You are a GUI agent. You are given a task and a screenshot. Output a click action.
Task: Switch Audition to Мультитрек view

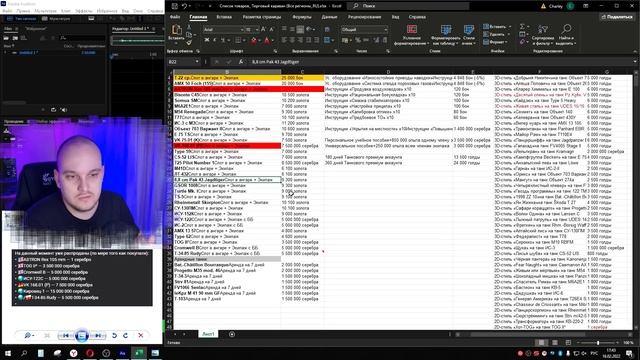(x=56, y=19)
